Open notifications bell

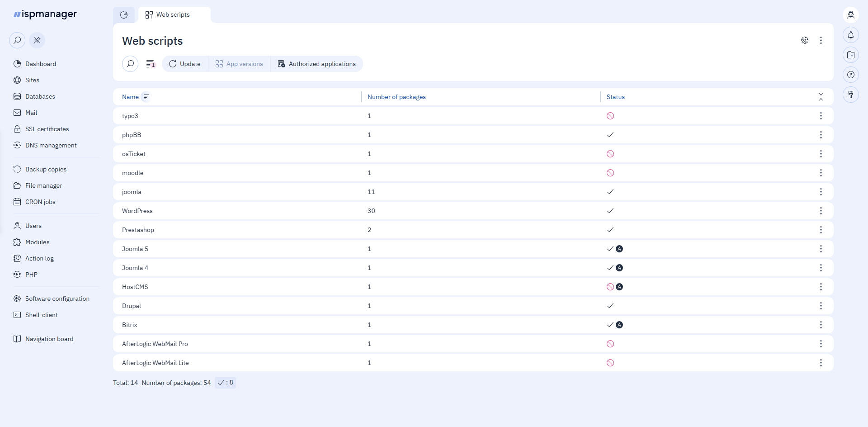(x=851, y=35)
